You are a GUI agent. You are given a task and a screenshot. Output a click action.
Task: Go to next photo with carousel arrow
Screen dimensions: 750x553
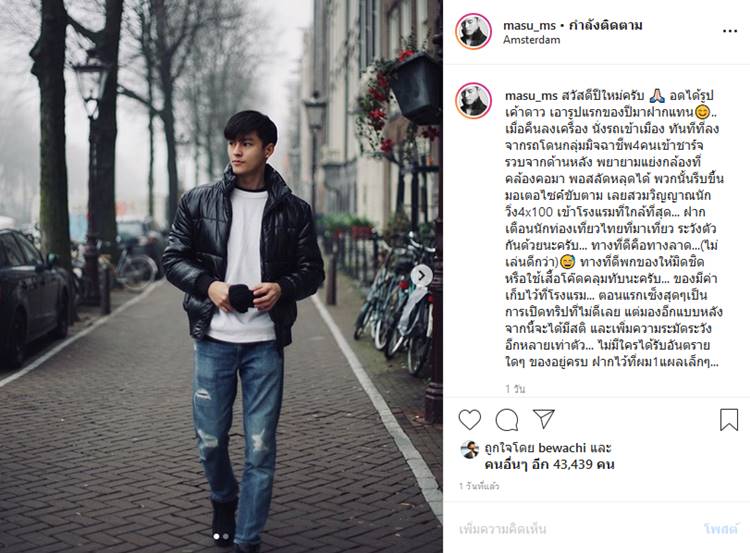tap(421, 276)
